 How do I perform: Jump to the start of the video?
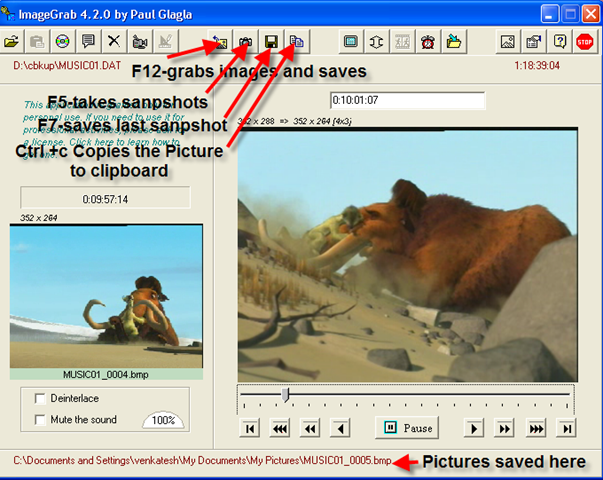pyautogui.click(x=250, y=428)
